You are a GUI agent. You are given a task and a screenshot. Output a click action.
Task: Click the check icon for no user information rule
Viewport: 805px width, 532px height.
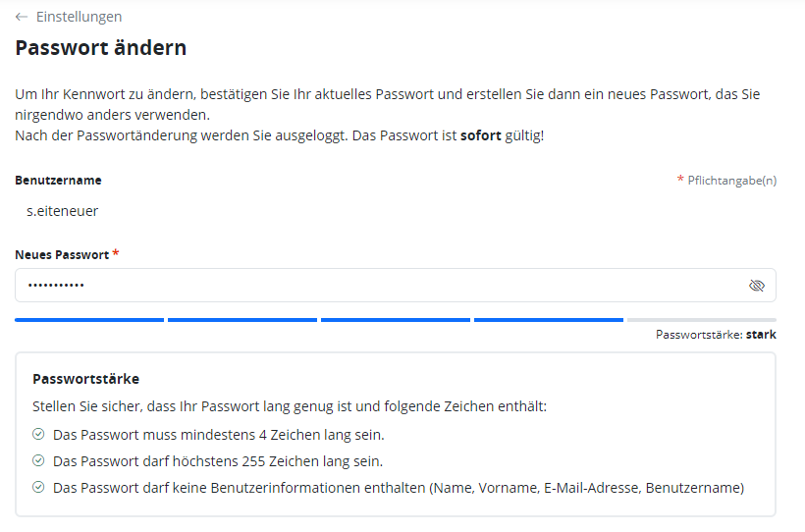(x=38, y=487)
